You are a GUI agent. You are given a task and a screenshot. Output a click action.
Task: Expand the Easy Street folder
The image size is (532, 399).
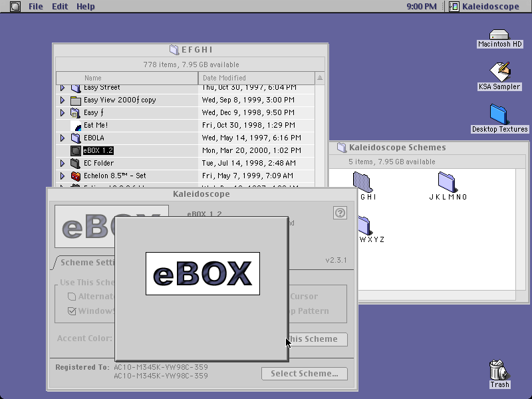coord(63,88)
